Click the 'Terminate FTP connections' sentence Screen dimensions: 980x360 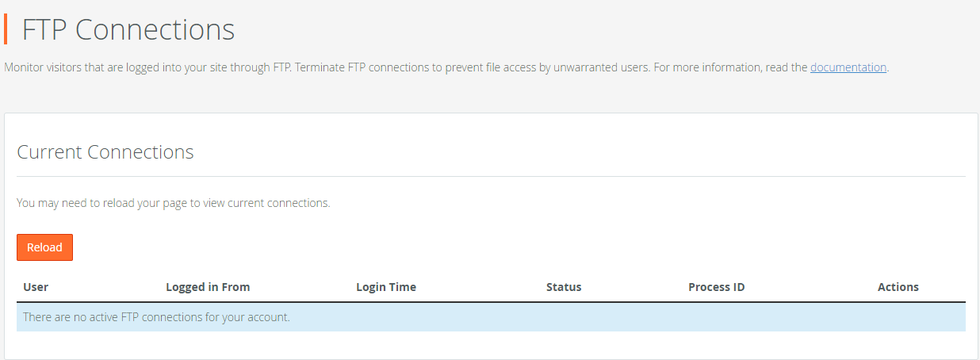pyautogui.click(x=472, y=67)
